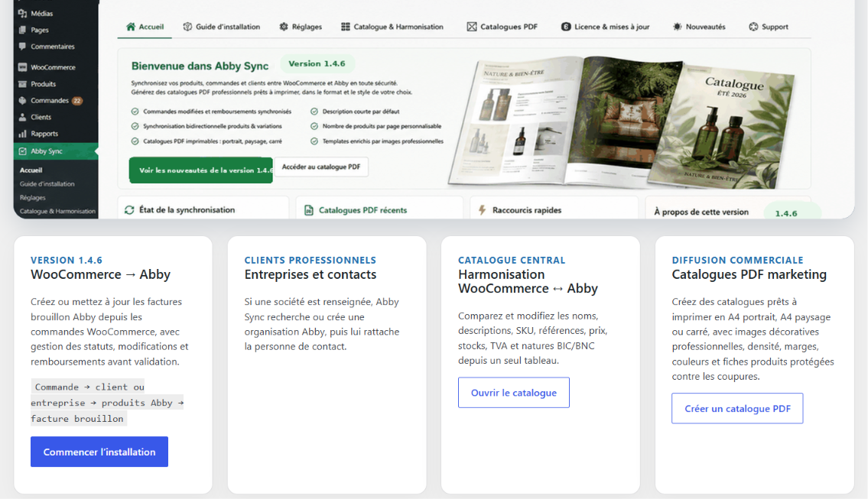
Task: Click the Commandes count badge 22
Action: point(77,101)
